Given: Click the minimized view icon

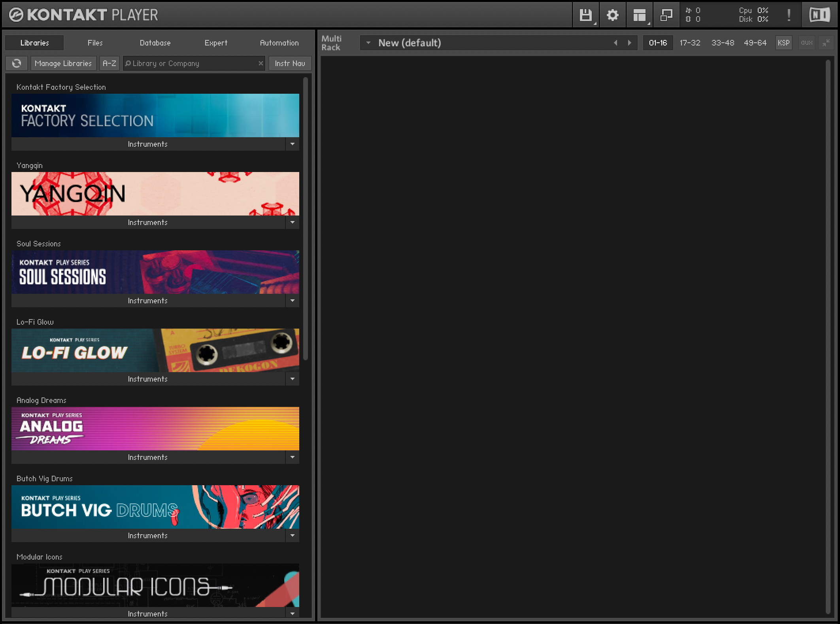Looking at the screenshot, I should pyautogui.click(x=666, y=15).
